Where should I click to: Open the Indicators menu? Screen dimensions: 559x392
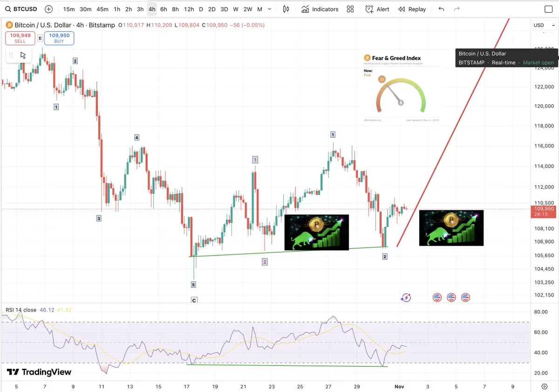click(320, 9)
